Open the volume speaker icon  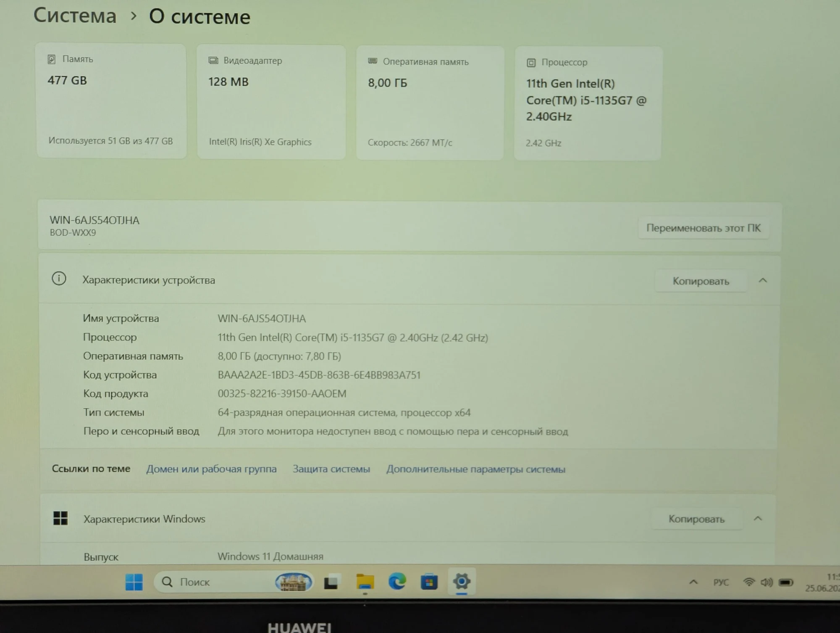point(767,582)
